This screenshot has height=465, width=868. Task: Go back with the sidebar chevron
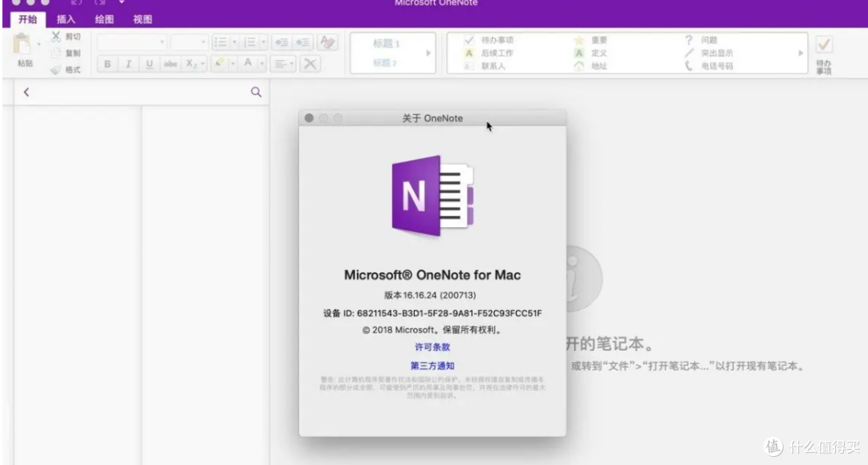coord(26,92)
